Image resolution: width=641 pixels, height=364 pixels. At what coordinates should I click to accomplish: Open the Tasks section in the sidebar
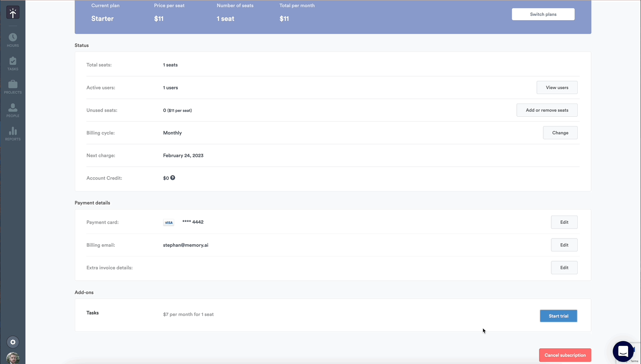[x=13, y=63]
